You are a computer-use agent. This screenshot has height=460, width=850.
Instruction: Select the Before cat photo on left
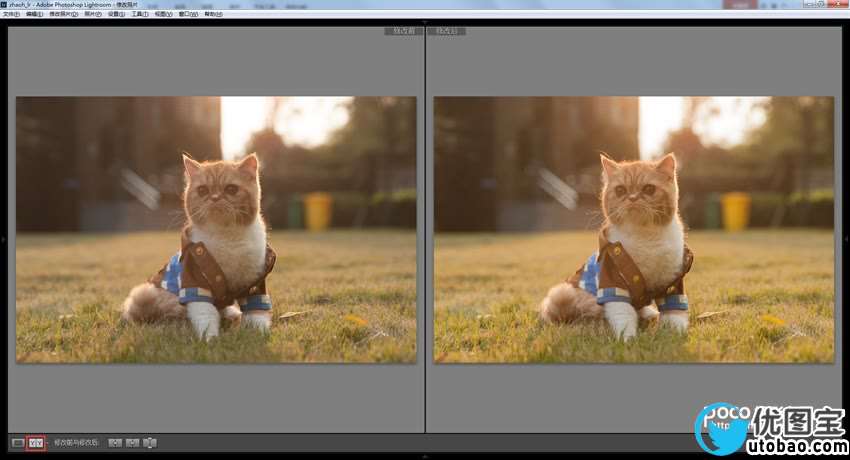[x=216, y=229]
